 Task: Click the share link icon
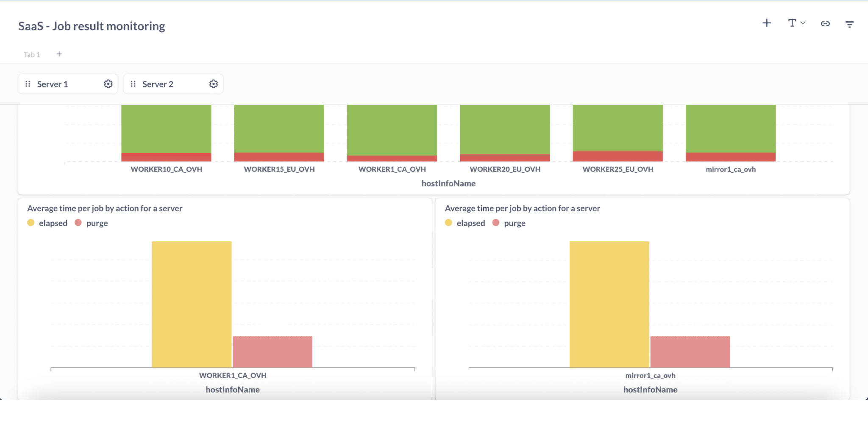826,24
